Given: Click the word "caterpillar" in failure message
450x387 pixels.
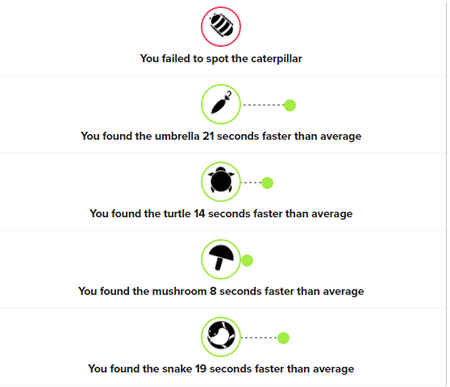Looking at the screenshot, I should [276, 59].
